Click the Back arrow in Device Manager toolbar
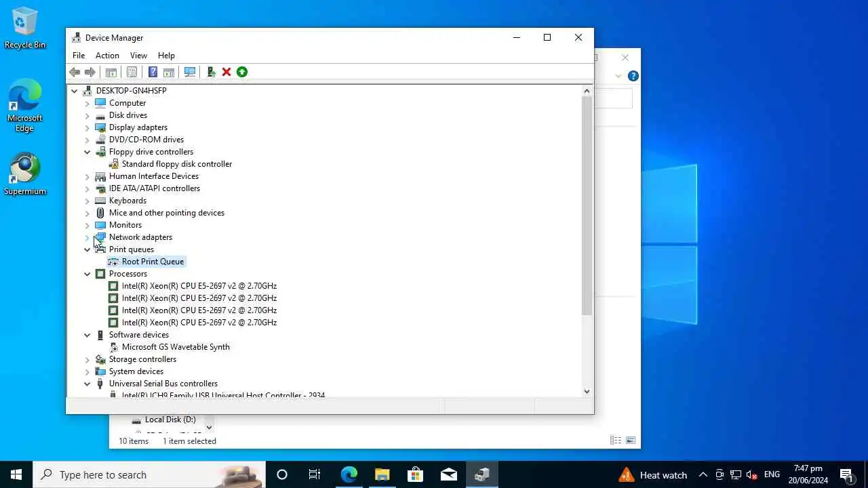Screen dimensions: 868x488 pyautogui.click(x=75, y=72)
